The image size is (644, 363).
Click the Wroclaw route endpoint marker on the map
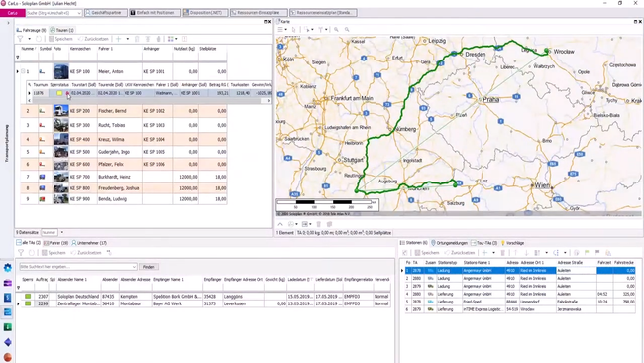[x=547, y=51]
